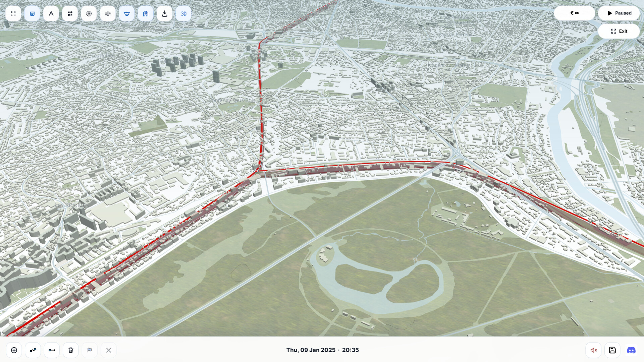Toggle the train layer icon
Image resolution: width=644 pixels, height=362 pixels.
tap(32, 14)
